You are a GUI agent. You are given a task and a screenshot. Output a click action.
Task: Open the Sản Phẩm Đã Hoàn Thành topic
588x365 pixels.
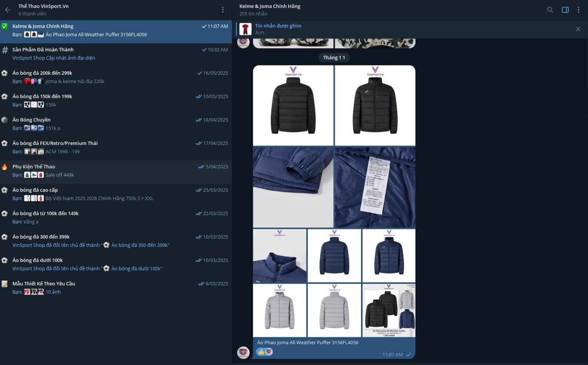coord(116,54)
